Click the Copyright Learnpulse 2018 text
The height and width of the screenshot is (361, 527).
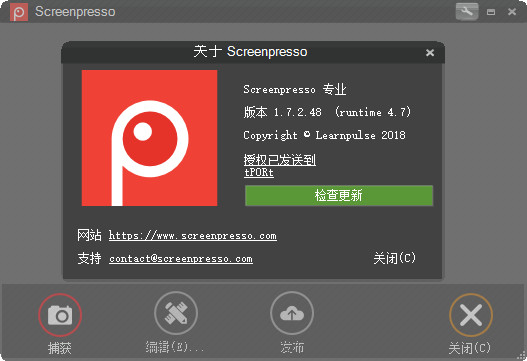coord(324,135)
